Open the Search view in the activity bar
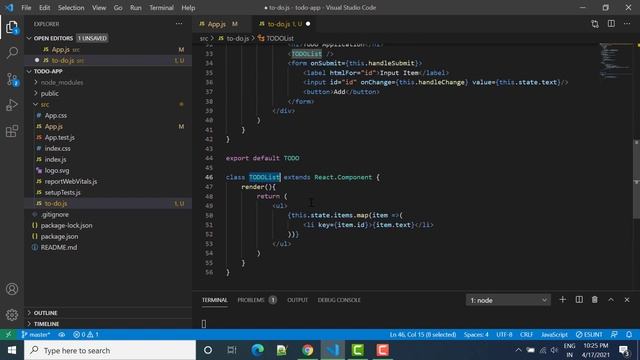Viewport: 640px width, 360px height. pyautogui.click(x=12, y=53)
